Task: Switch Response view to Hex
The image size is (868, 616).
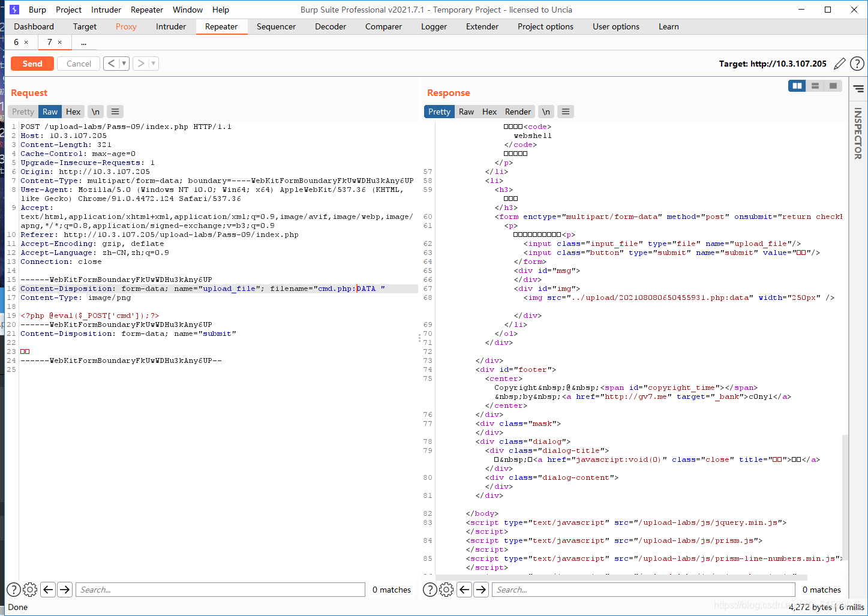Action: click(x=489, y=112)
